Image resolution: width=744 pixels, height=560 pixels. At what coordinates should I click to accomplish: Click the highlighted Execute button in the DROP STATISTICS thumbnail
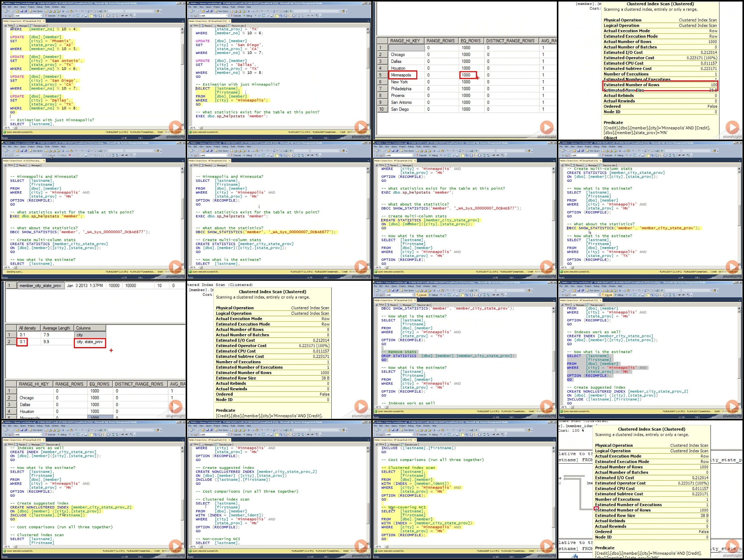tap(422, 295)
